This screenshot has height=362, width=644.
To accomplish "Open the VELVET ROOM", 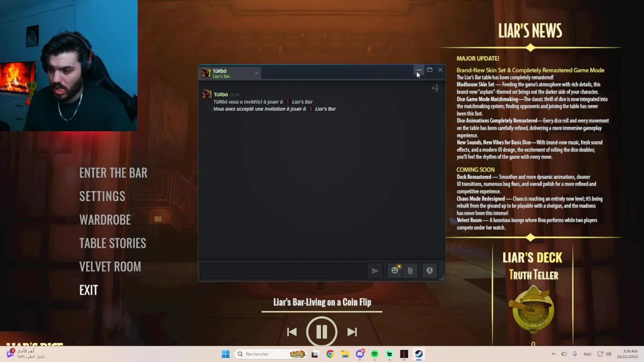I will 110,267.
